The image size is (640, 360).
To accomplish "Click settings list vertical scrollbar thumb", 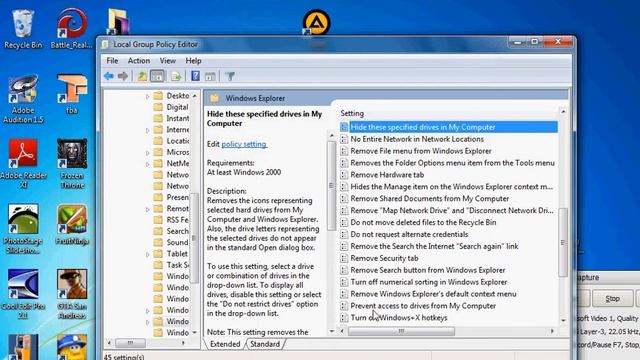I will 563,242.
